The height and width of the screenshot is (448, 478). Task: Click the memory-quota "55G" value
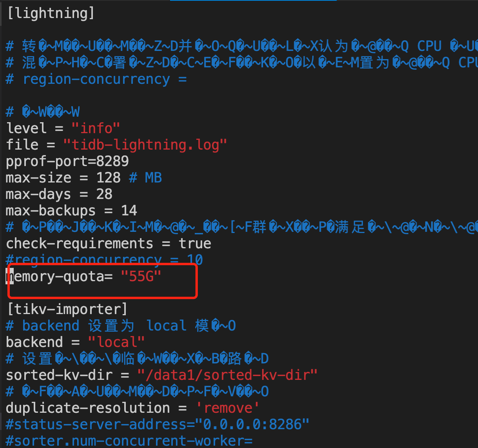click(x=141, y=276)
